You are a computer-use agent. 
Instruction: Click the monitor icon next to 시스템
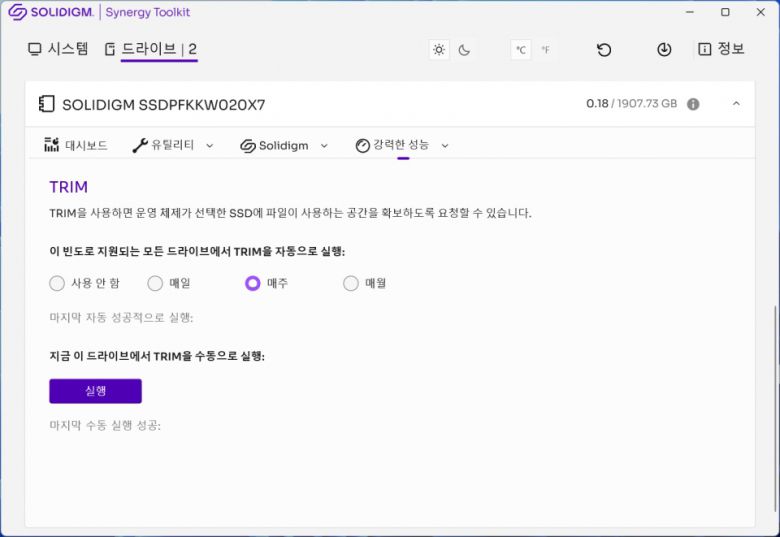[34, 49]
